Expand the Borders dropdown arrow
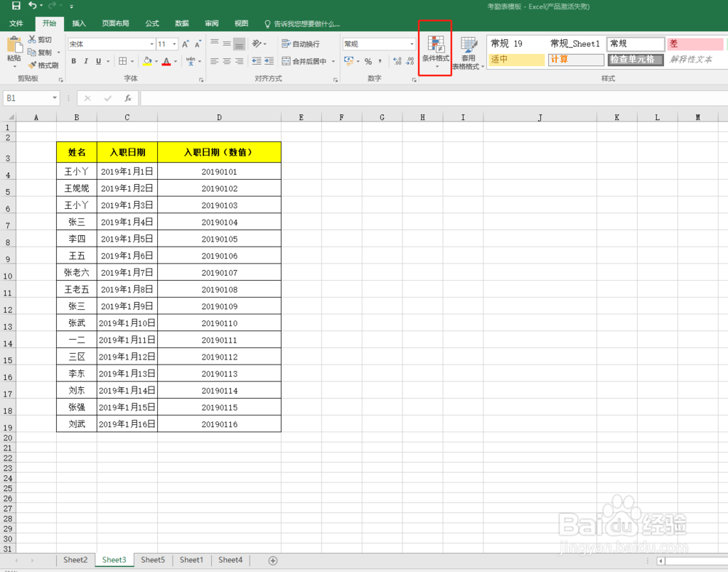728x572 pixels. pos(132,61)
